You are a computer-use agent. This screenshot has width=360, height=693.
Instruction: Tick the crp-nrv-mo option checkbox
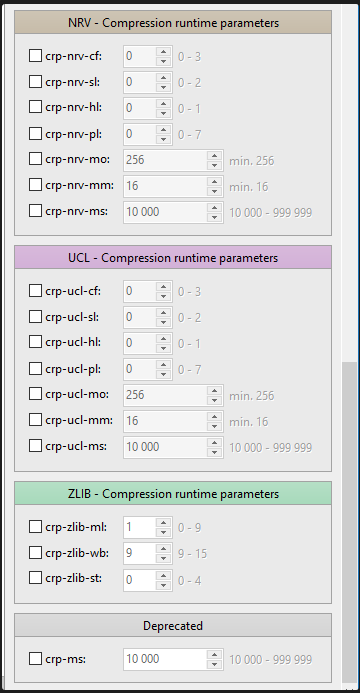pyautogui.click(x=35, y=159)
